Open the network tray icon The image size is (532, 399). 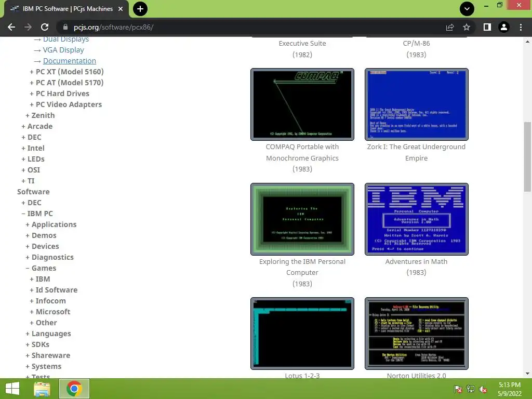click(x=471, y=389)
